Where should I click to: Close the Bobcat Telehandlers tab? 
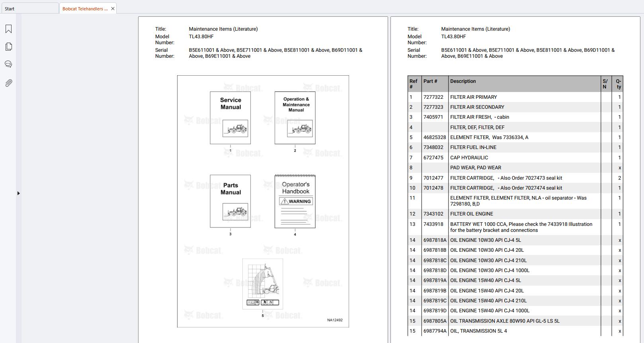click(113, 8)
